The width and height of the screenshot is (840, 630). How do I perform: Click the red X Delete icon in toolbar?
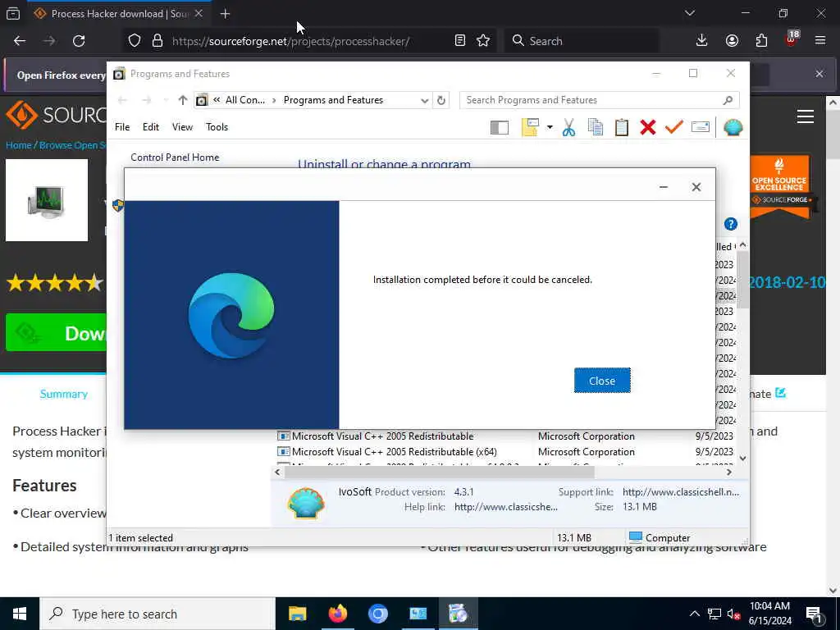[x=648, y=127]
